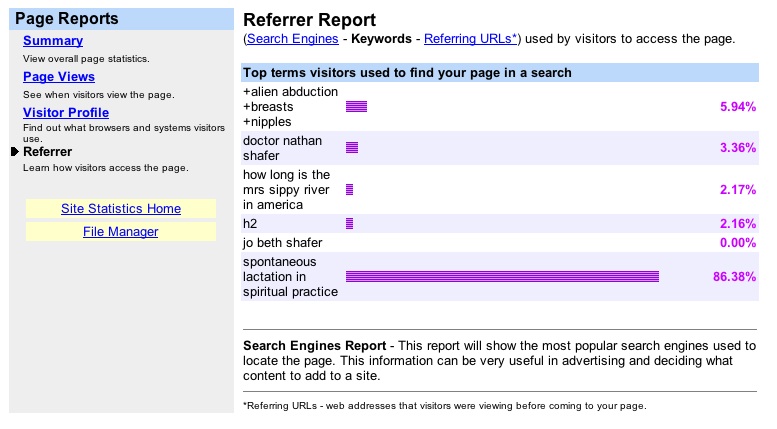777x429 pixels.
Task: Select the Referrer sidebar item
Action: pos(47,151)
